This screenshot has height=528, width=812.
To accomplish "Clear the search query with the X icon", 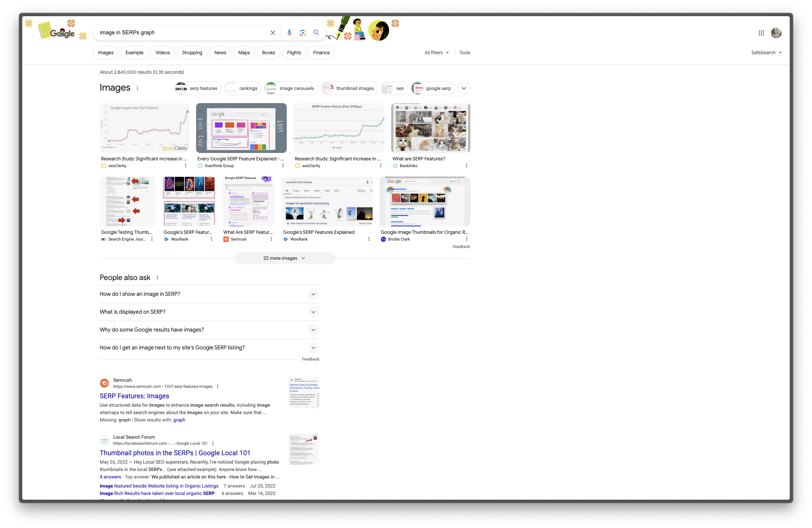I will click(x=273, y=33).
